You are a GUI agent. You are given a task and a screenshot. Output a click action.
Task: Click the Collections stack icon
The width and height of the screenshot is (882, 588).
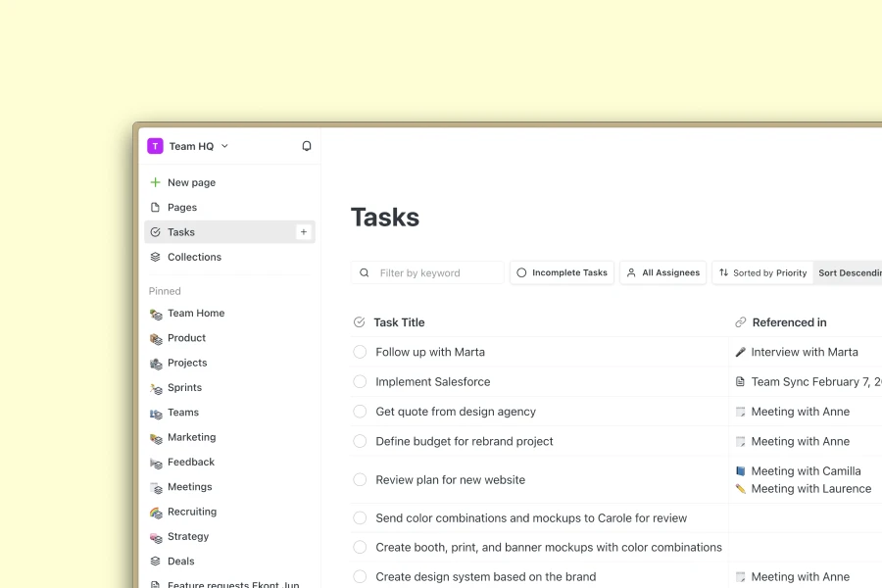(156, 257)
